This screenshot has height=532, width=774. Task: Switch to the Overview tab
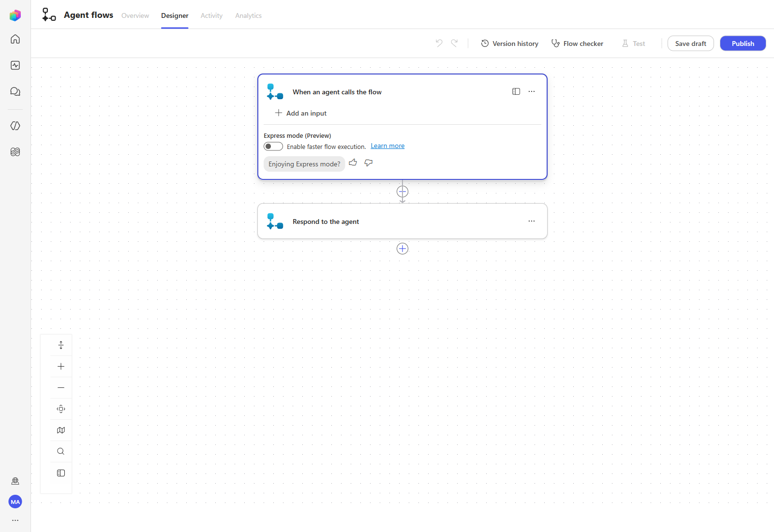[x=135, y=15]
